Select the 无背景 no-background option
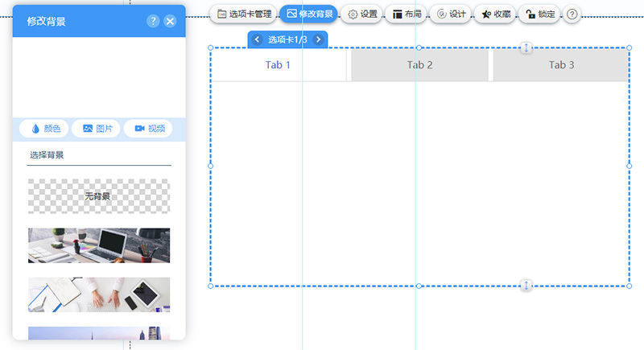The height and width of the screenshot is (350, 644). coord(99,196)
